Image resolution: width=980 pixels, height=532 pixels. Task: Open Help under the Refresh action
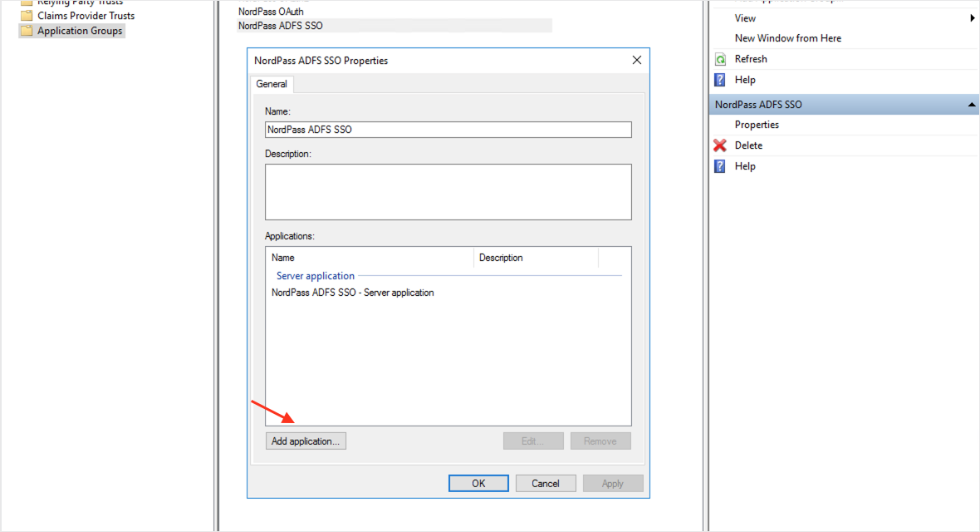click(x=745, y=80)
